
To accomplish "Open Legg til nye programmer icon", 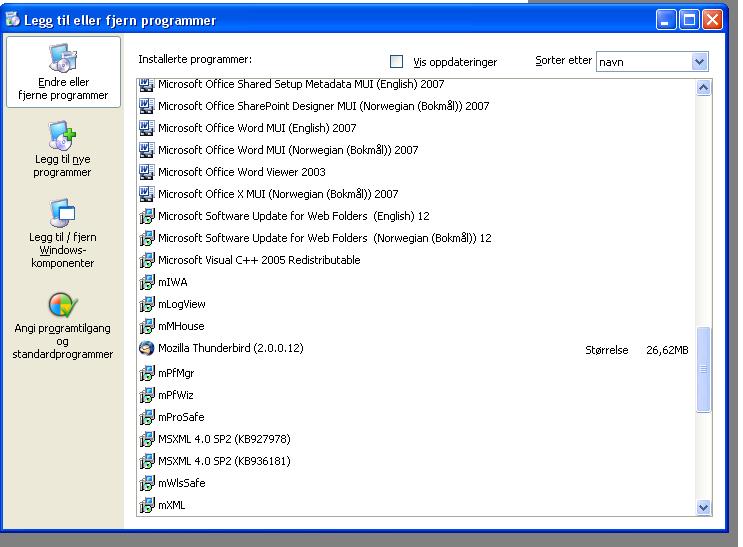I will [62, 135].
